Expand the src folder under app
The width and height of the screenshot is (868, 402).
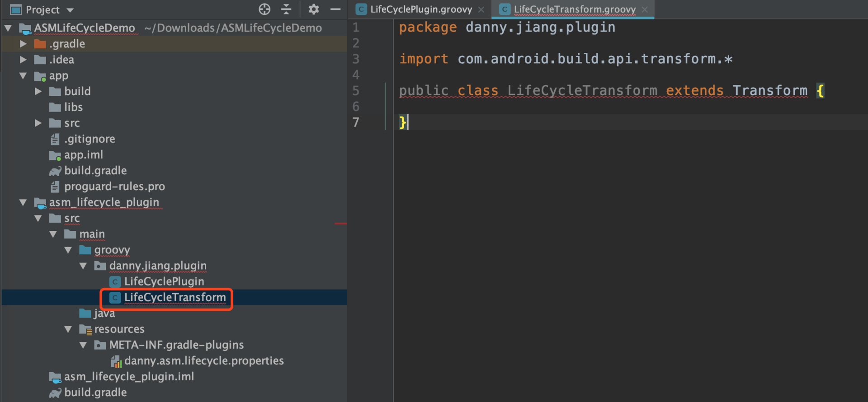click(38, 123)
